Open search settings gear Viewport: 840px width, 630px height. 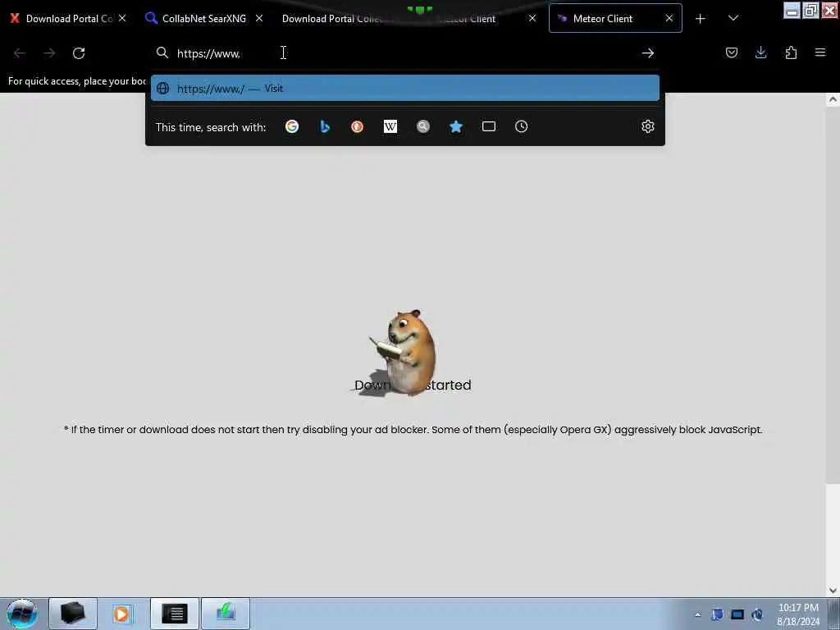coord(648,126)
